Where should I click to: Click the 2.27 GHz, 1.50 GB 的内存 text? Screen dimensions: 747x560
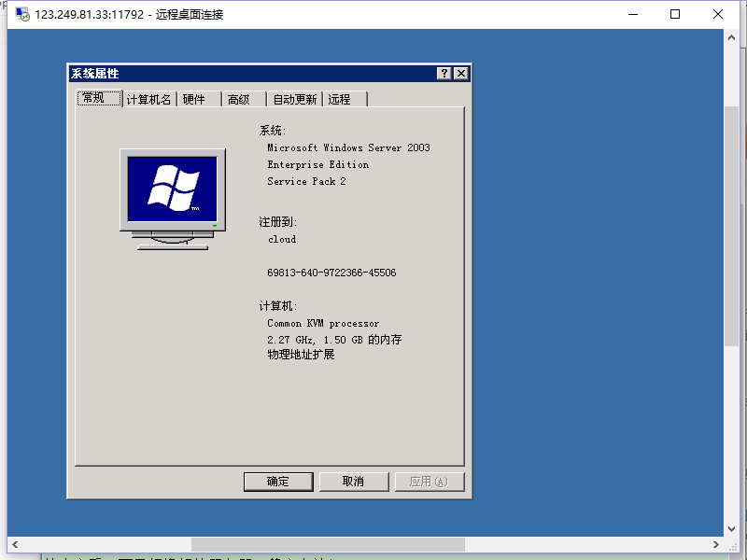click(x=334, y=340)
